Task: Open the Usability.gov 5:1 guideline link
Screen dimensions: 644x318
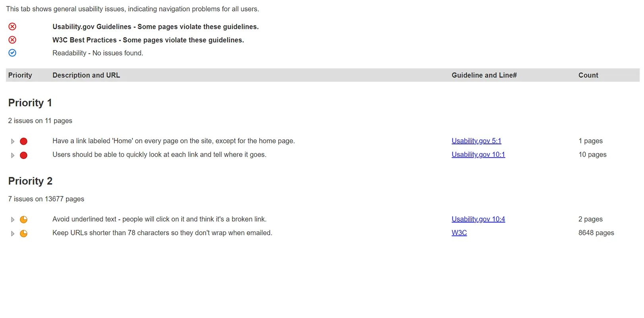Action: pos(476,141)
